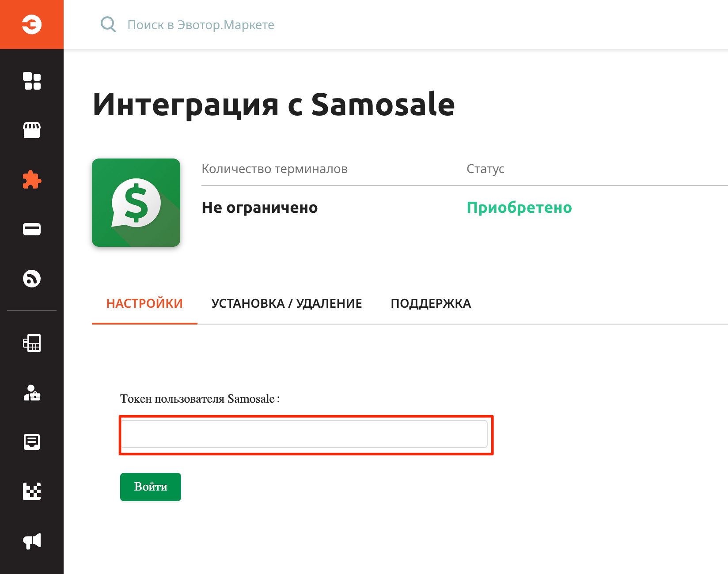Click the circular feed icon in sidebar
728x574 pixels.
tap(32, 279)
